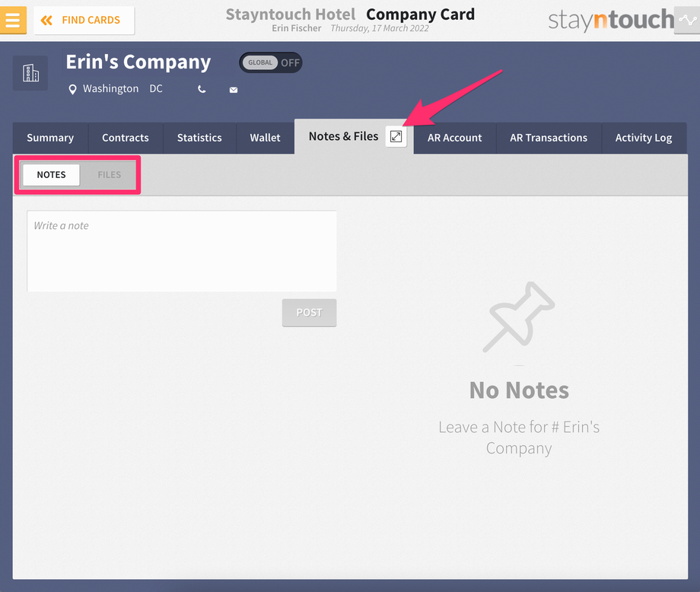Go back via Find Cards button
700x592 pixels.
coord(84,20)
